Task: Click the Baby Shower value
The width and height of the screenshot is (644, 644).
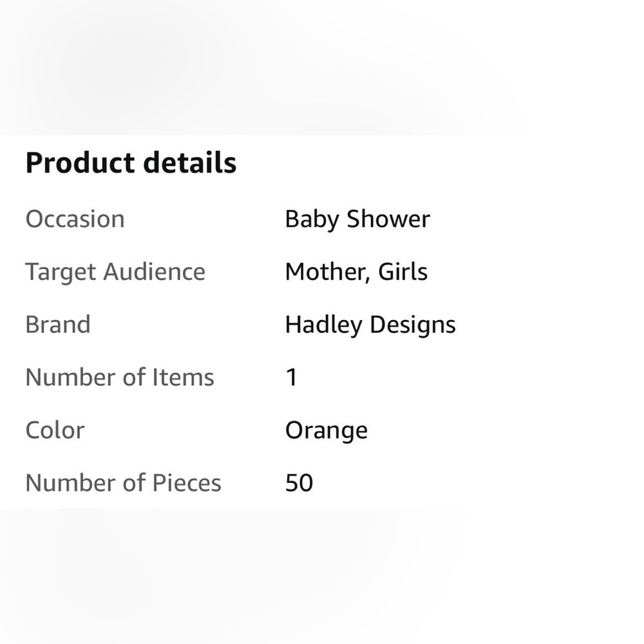Action: (x=357, y=220)
